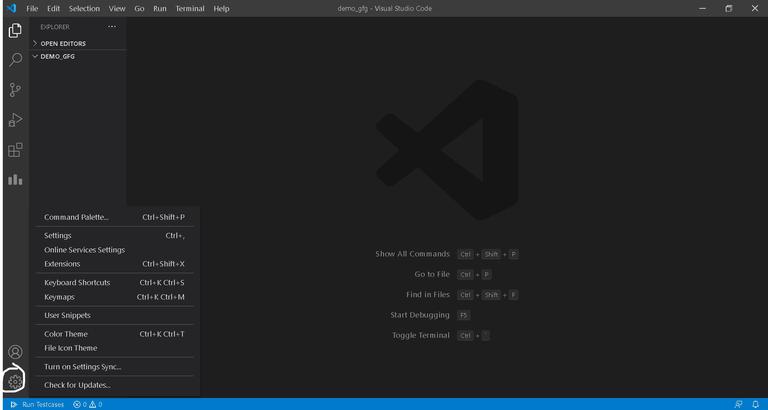
Task: Open the Terminal menu
Action: 190,9
